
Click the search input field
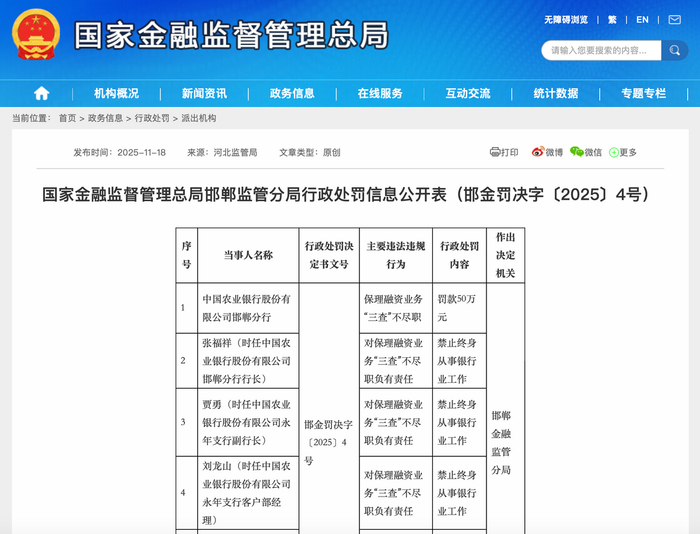point(601,50)
